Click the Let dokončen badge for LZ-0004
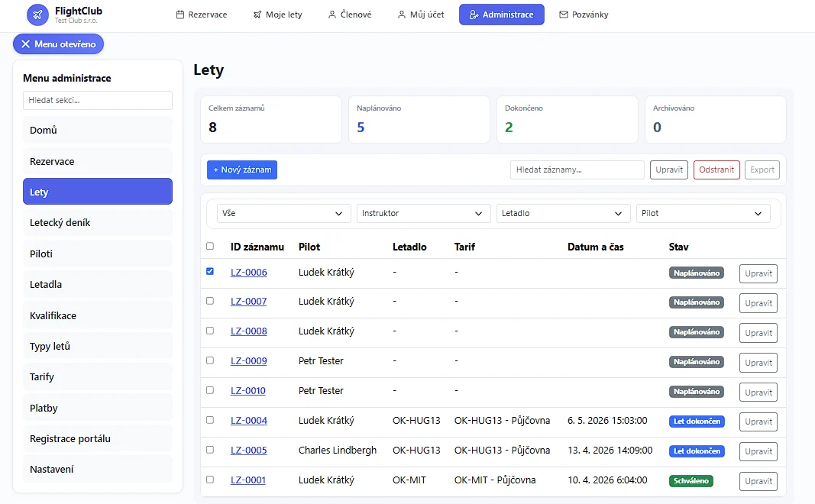 click(697, 422)
